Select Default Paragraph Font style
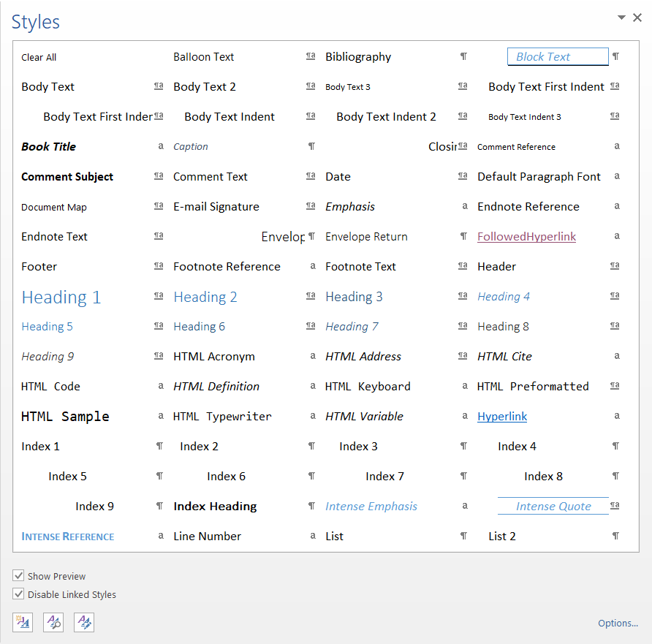The height and width of the screenshot is (644, 652). 539,177
